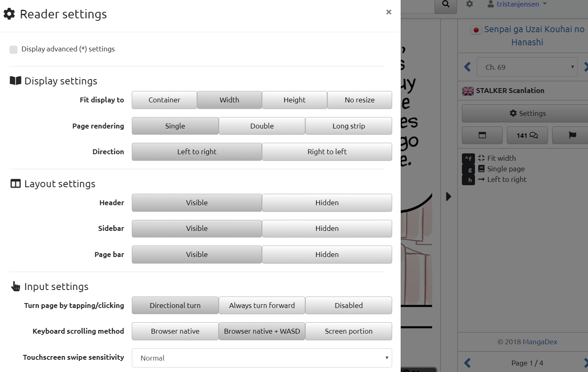The width and height of the screenshot is (588, 372).
Task: Click the search magnifier icon
Action: (x=446, y=4)
